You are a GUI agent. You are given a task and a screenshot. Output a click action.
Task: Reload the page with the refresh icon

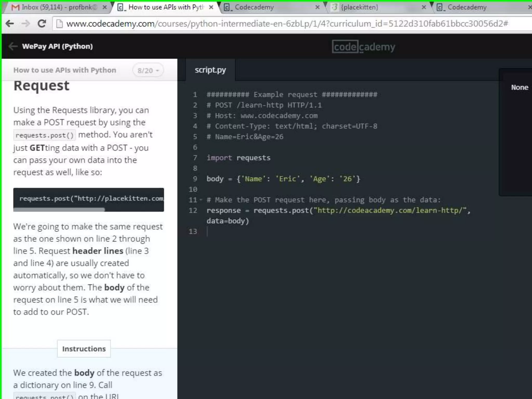coord(42,24)
